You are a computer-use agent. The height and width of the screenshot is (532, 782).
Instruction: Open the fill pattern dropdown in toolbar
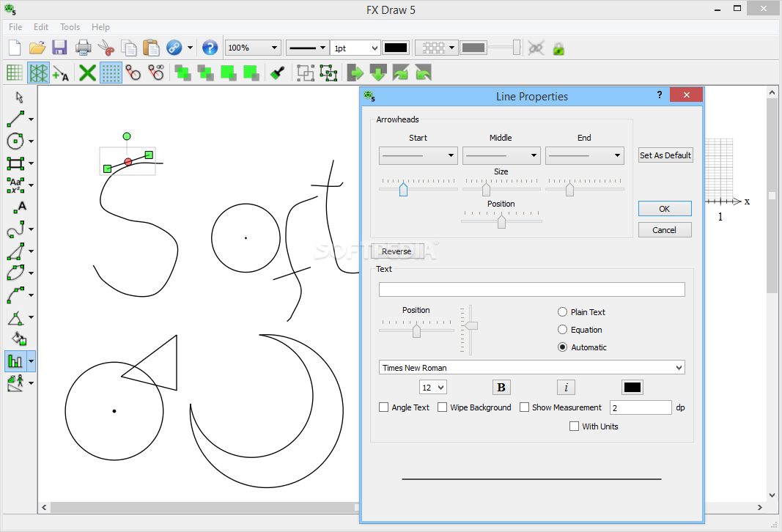click(x=438, y=48)
